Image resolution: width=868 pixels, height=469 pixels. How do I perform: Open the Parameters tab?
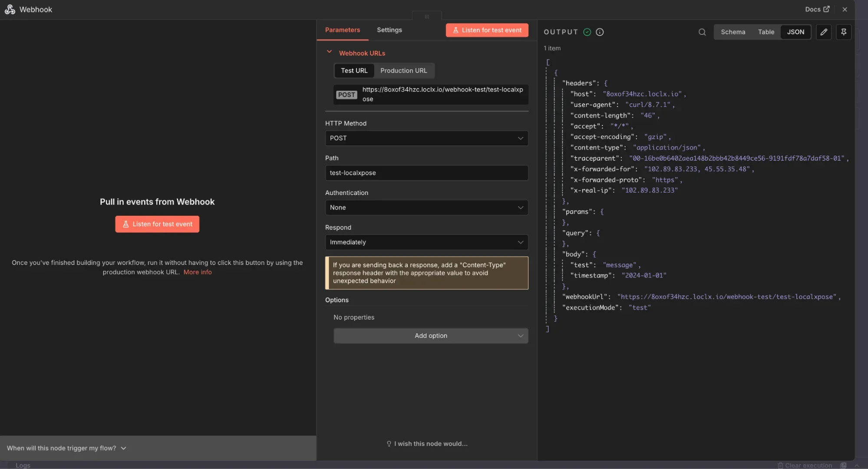coord(343,30)
